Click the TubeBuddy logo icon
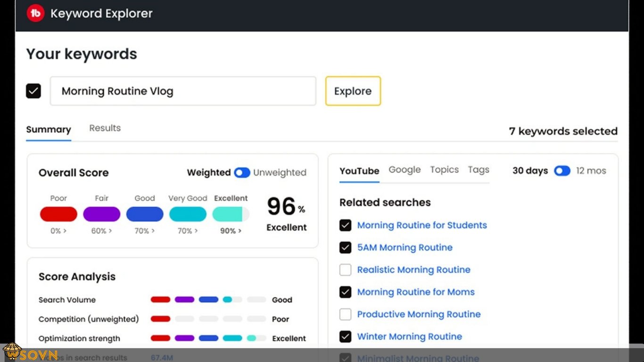The image size is (644, 362). tap(35, 14)
